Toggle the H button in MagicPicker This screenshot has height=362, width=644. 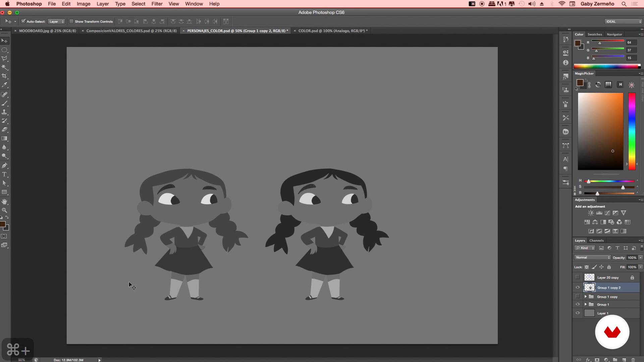click(x=620, y=84)
